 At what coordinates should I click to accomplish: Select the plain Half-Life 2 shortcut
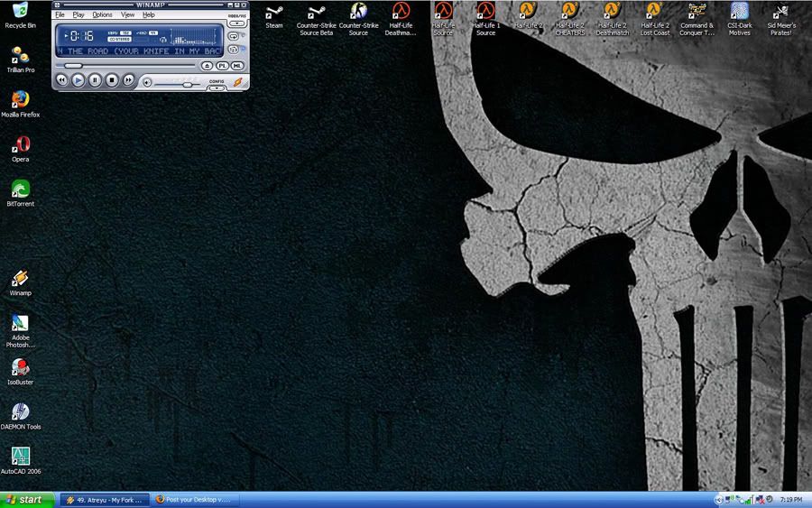coord(528,15)
